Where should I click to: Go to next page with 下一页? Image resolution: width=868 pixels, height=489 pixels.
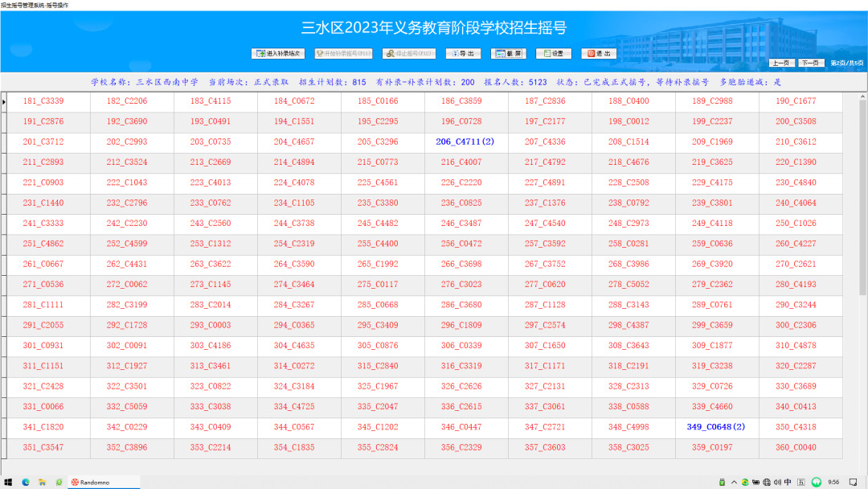pyautogui.click(x=811, y=63)
